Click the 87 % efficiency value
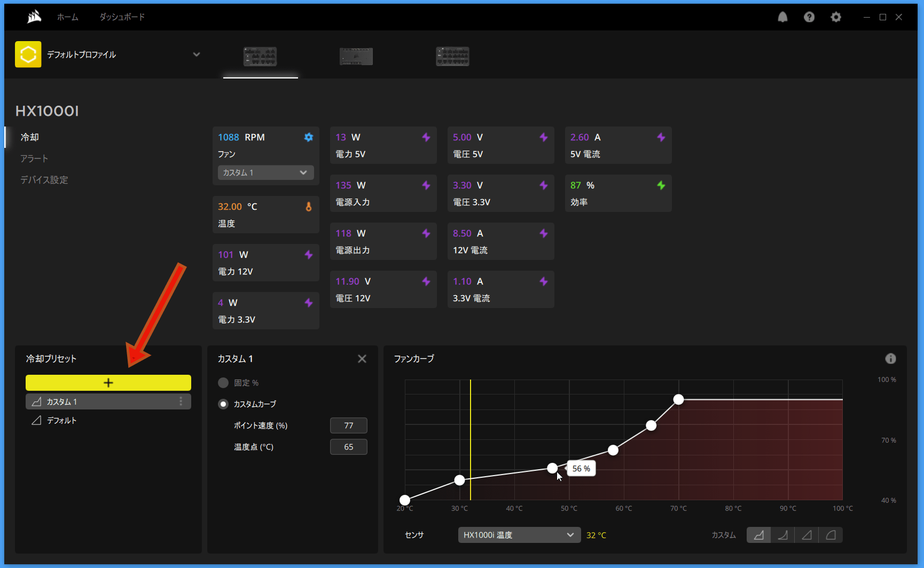The image size is (924, 568). 582,185
